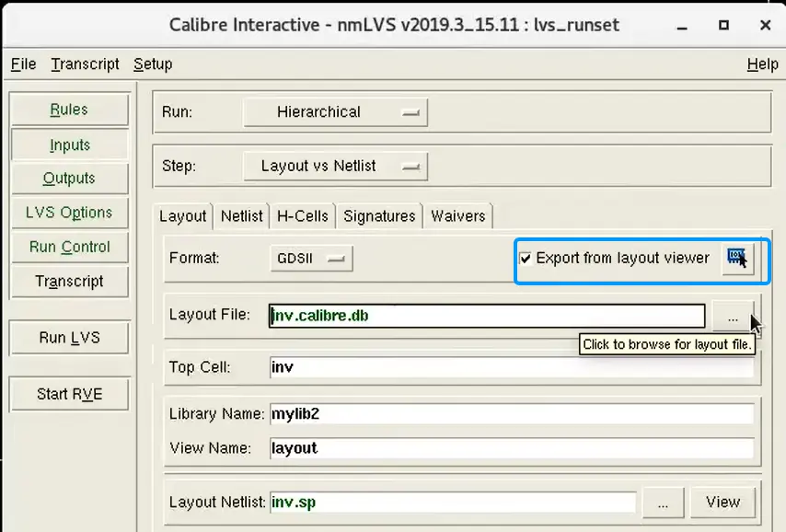
Task: Open the File menu
Action: click(23, 64)
